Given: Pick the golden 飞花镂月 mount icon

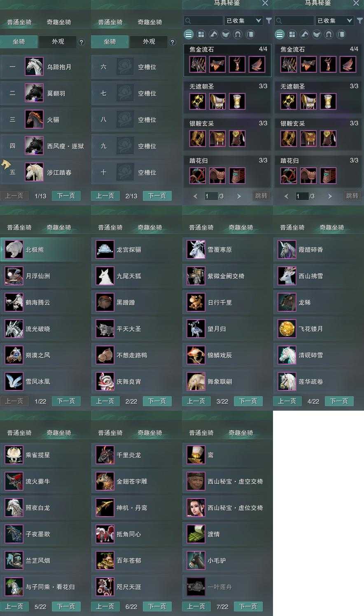Looking at the screenshot, I should click(287, 329).
